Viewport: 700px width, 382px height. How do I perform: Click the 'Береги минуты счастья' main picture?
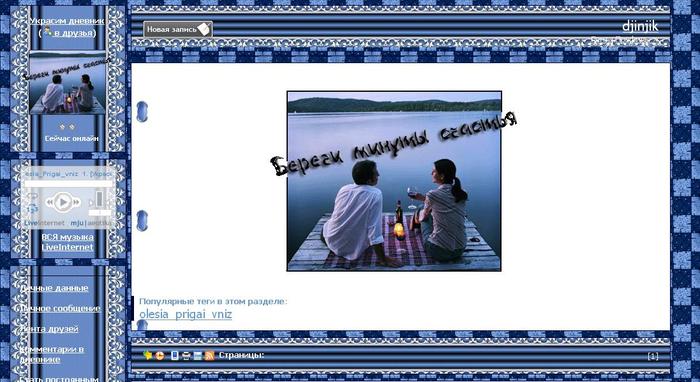(x=394, y=181)
